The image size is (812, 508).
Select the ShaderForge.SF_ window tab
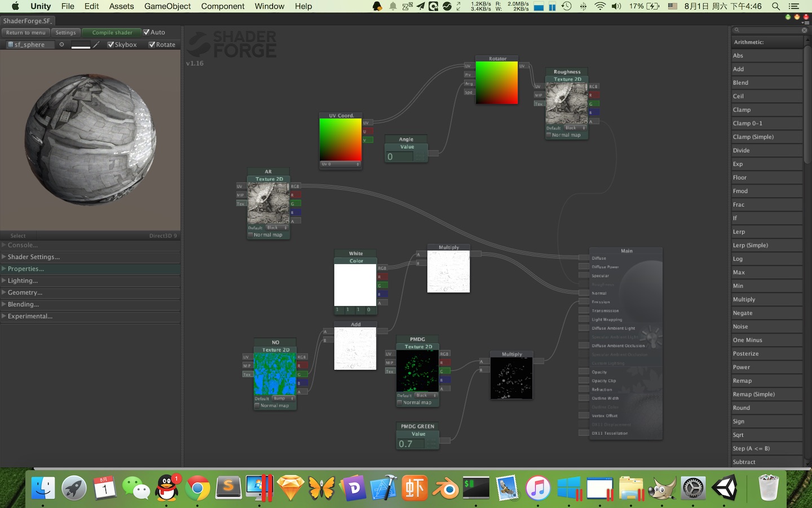click(x=27, y=21)
